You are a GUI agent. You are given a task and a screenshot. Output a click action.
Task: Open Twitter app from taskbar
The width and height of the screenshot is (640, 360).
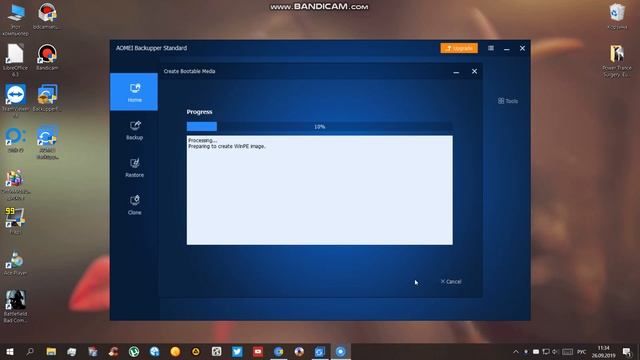click(x=237, y=351)
